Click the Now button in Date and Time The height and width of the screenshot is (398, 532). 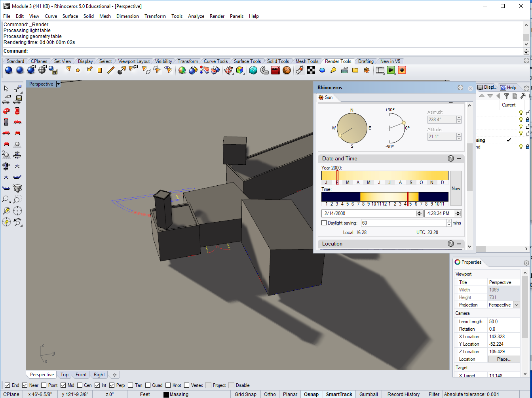pyautogui.click(x=456, y=189)
